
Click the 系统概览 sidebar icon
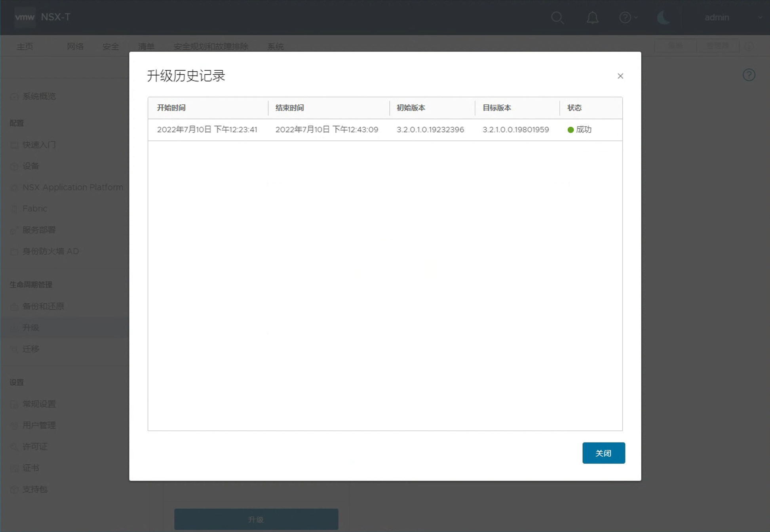(x=14, y=97)
